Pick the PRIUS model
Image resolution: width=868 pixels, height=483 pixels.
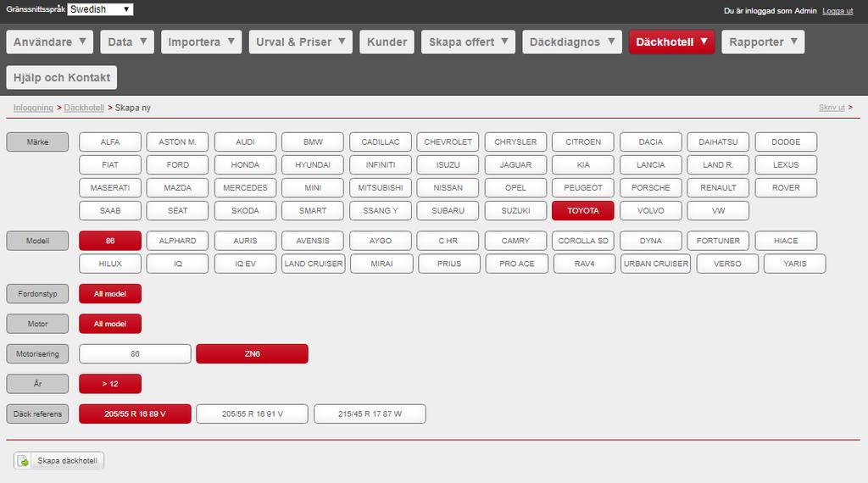click(x=449, y=264)
